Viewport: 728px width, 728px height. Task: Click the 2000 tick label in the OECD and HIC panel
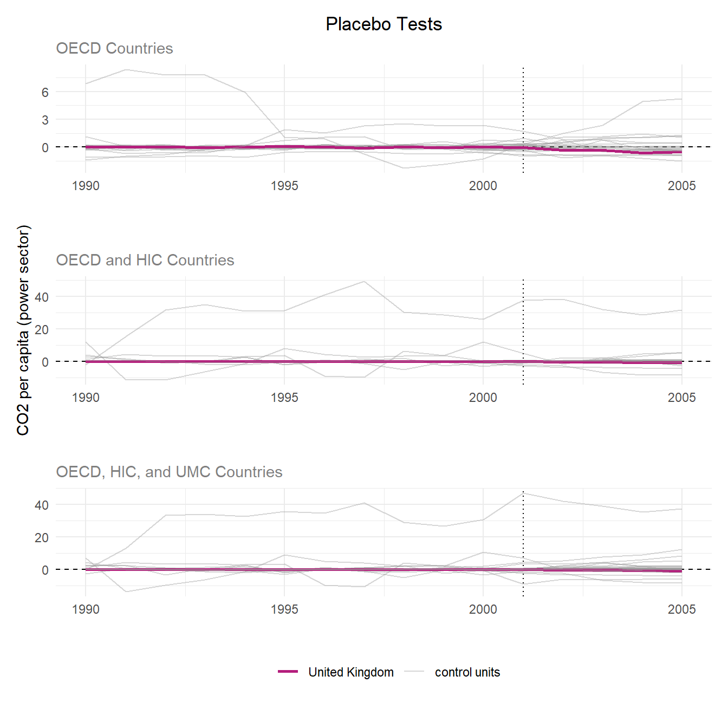[x=483, y=398]
